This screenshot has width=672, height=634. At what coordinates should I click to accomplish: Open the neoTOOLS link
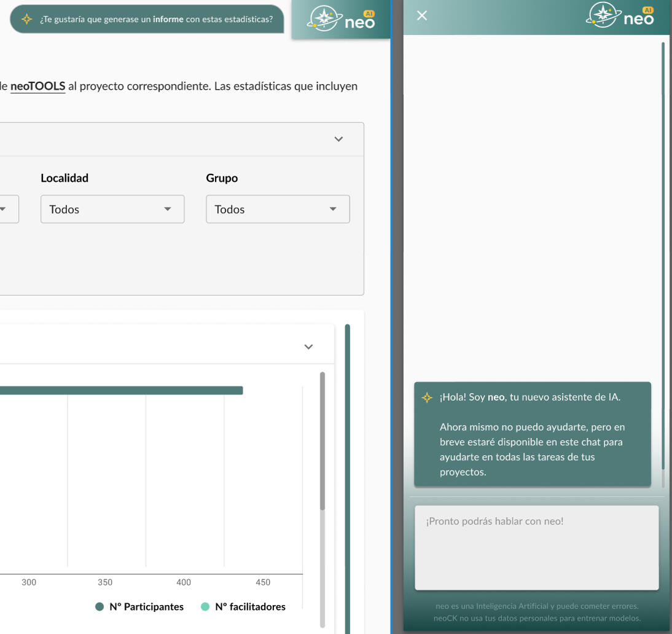pos(37,86)
